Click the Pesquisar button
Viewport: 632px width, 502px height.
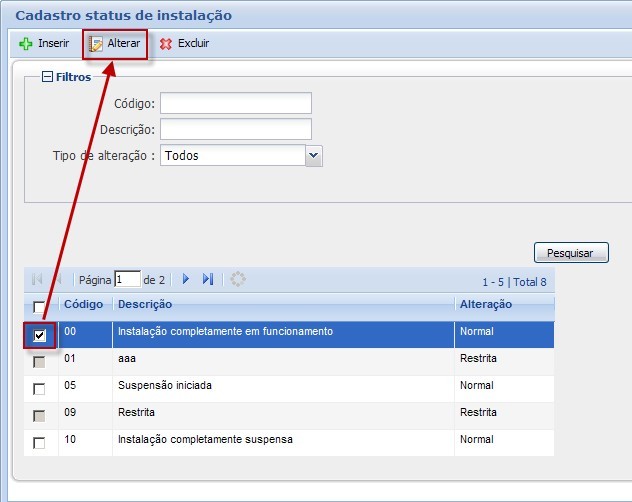(x=571, y=253)
